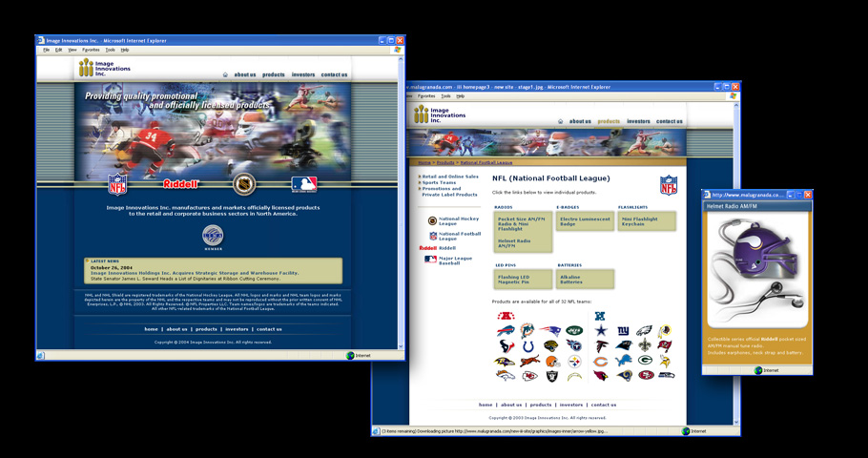Screen dimensions: 868x458
Task: Click 'products' in homepage top navigation
Action: tap(274, 74)
